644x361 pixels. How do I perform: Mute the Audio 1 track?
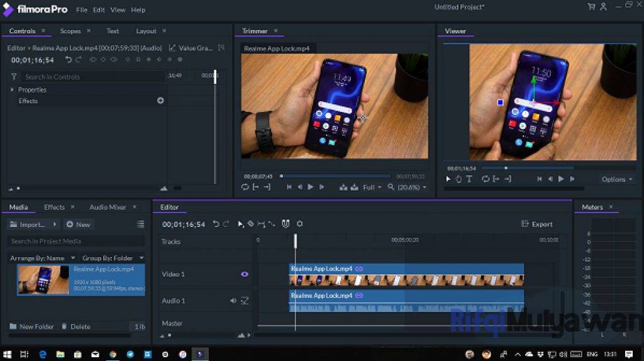click(233, 301)
